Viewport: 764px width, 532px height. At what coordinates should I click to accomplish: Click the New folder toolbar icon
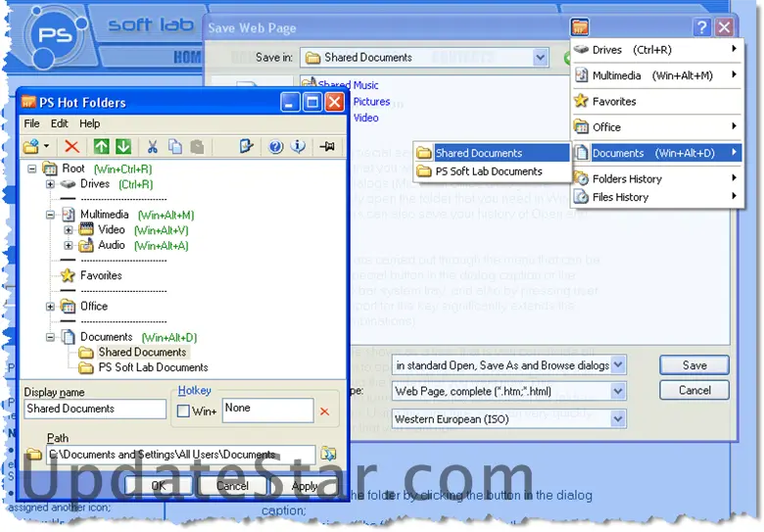[31, 146]
